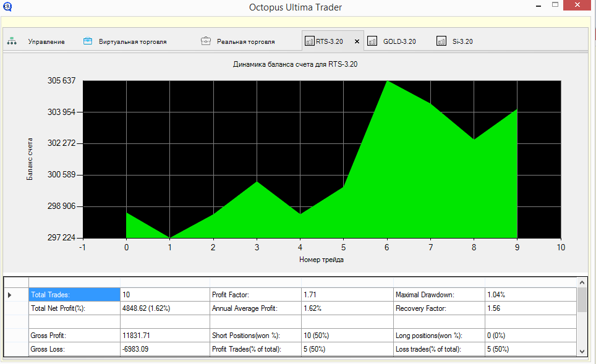Click the stats table scroll down arrow
Viewport: 596px width, 364px height.
(x=582, y=352)
